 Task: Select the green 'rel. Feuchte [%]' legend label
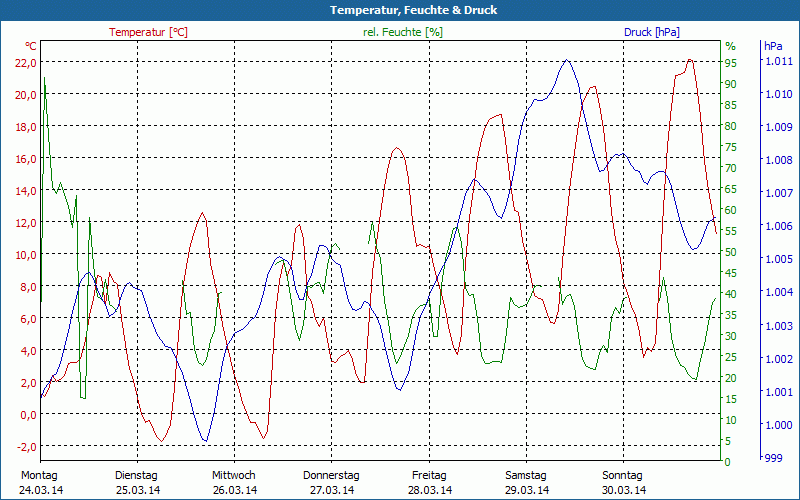click(x=402, y=32)
